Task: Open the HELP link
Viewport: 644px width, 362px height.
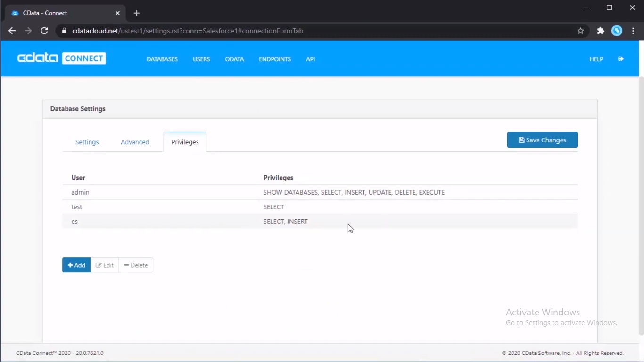Action: coord(596,59)
